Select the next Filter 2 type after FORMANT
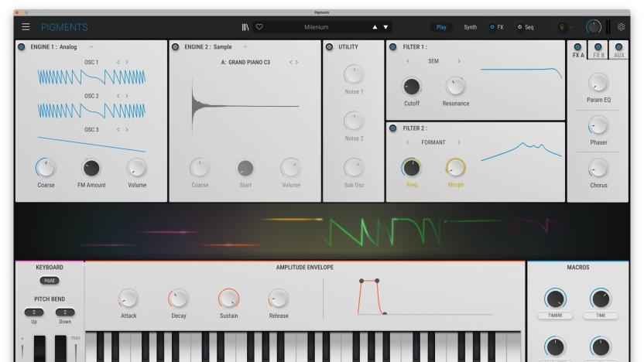 tap(458, 142)
